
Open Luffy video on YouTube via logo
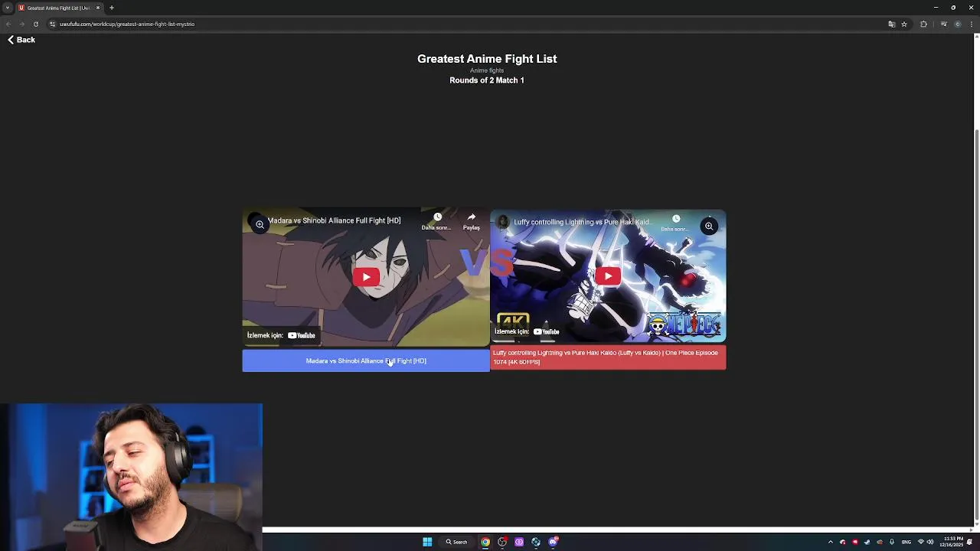547,331
